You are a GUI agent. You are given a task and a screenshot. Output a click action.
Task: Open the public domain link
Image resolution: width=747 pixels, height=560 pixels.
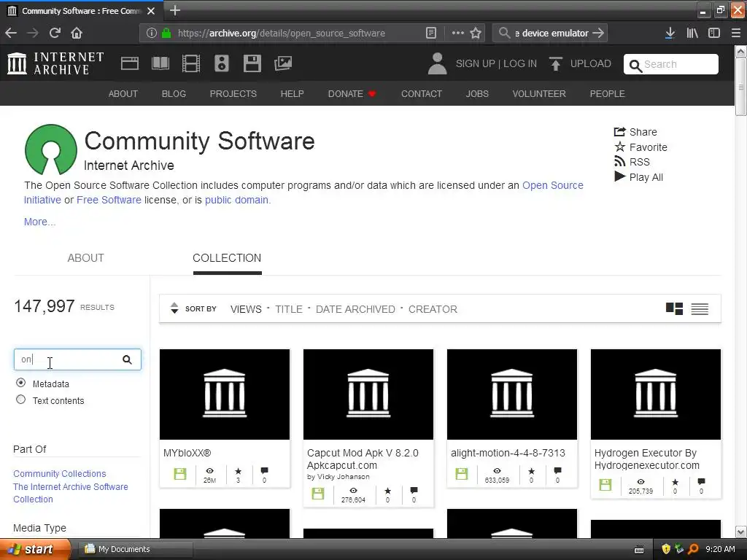click(x=237, y=200)
